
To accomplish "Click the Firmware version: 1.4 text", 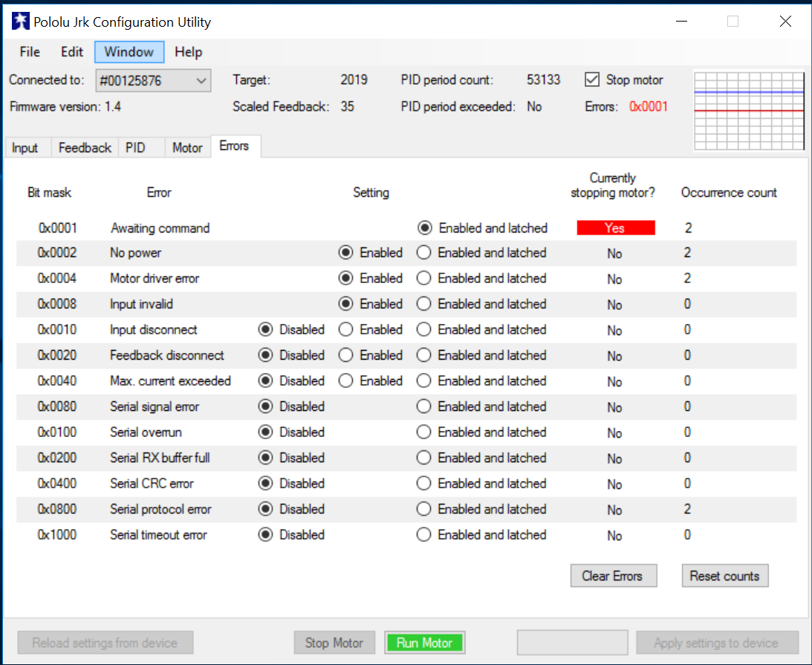I will pyautogui.click(x=65, y=107).
